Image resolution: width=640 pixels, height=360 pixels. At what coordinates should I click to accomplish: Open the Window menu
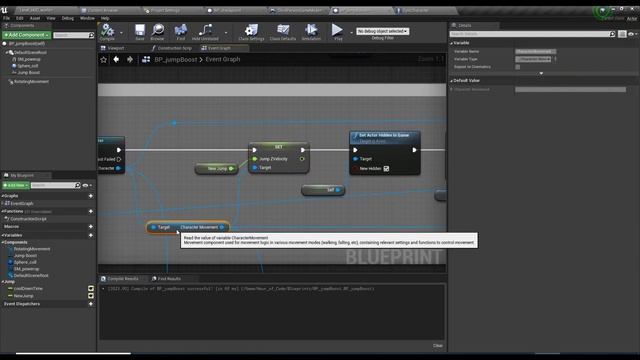coord(87,18)
